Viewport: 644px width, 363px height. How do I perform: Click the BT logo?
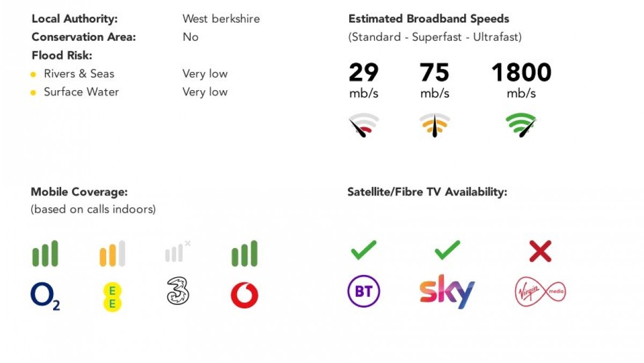364,291
